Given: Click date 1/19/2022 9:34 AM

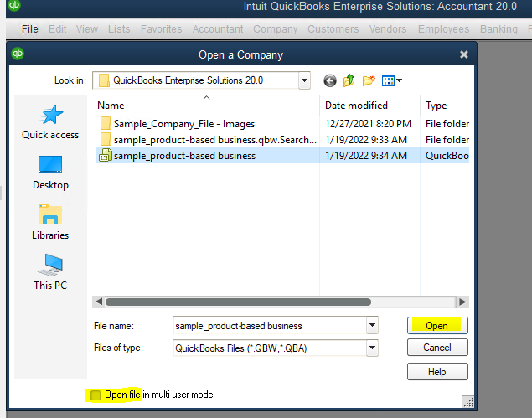Looking at the screenshot, I should point(366,156).
